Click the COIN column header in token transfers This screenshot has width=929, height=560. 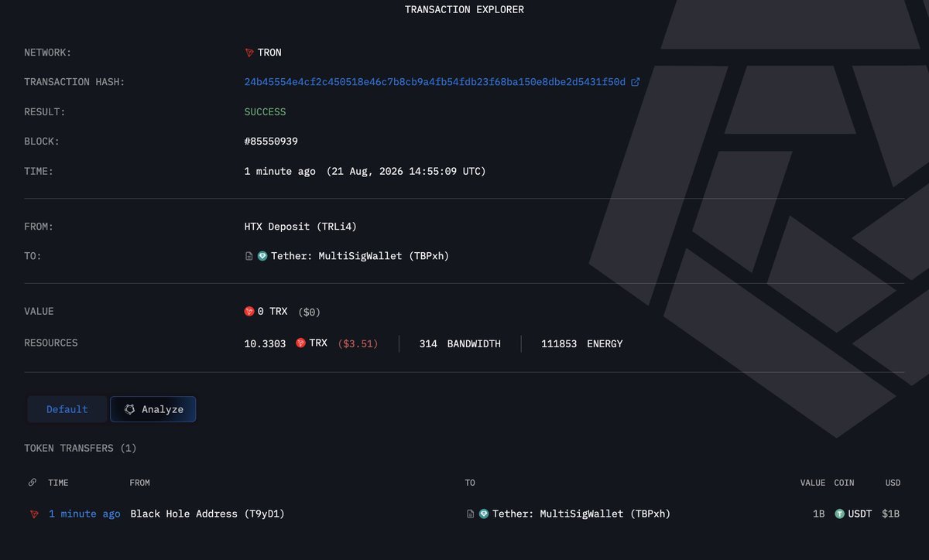click(x=844, y=483)
